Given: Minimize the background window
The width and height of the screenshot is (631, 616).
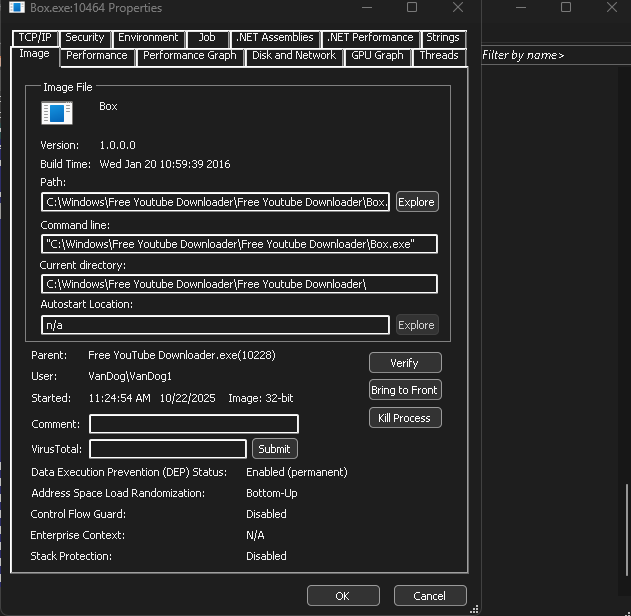Looking at the screenshot, I should (x=521, y=7).
